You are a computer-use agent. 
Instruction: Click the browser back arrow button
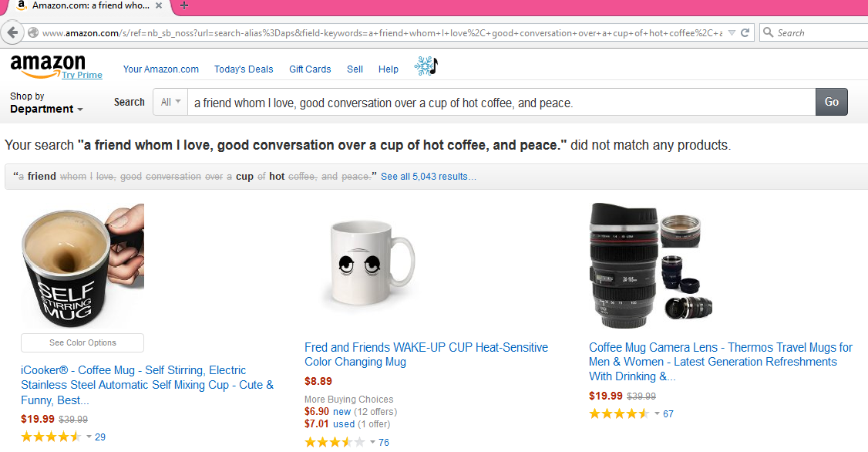[x=12, y=32]
